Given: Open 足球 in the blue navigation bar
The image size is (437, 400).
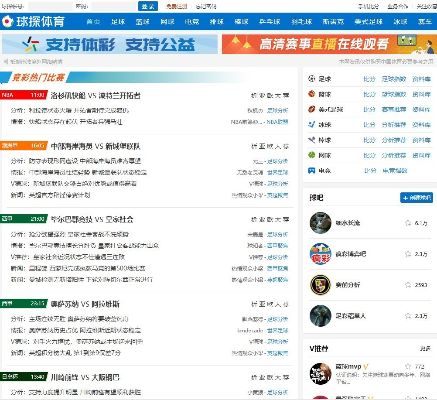Looking at the screenshot, I should click(118, 22).
